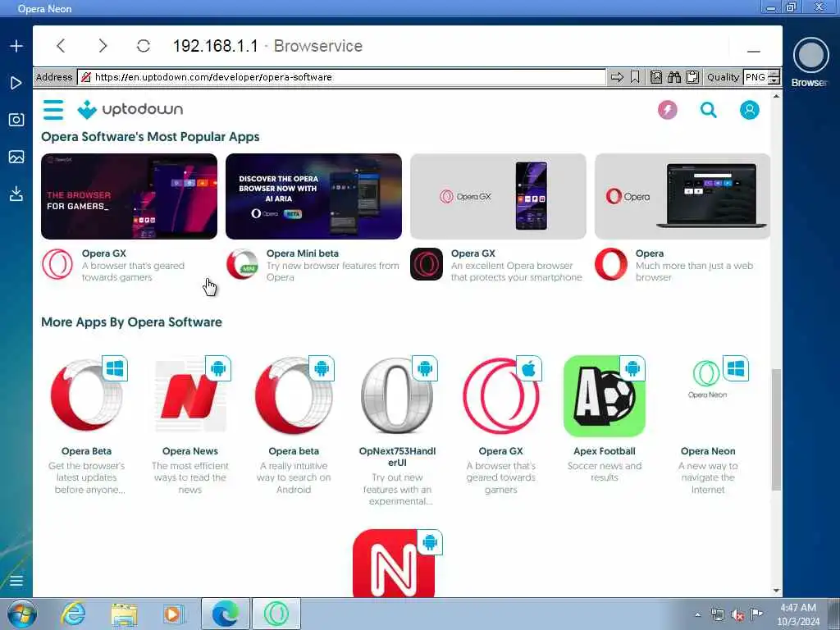840x630 pixels.
Task: Click scrollbar up arrow
Action: coord(776,97)
